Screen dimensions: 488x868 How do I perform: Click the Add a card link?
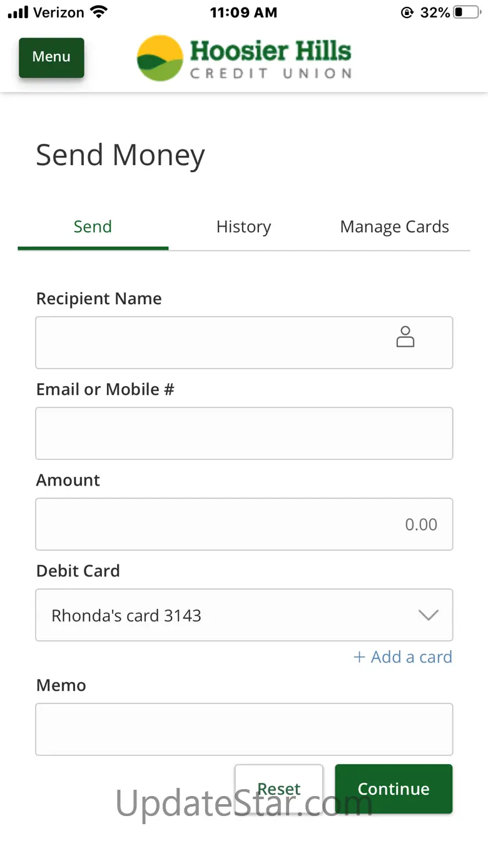click(403, 657)
